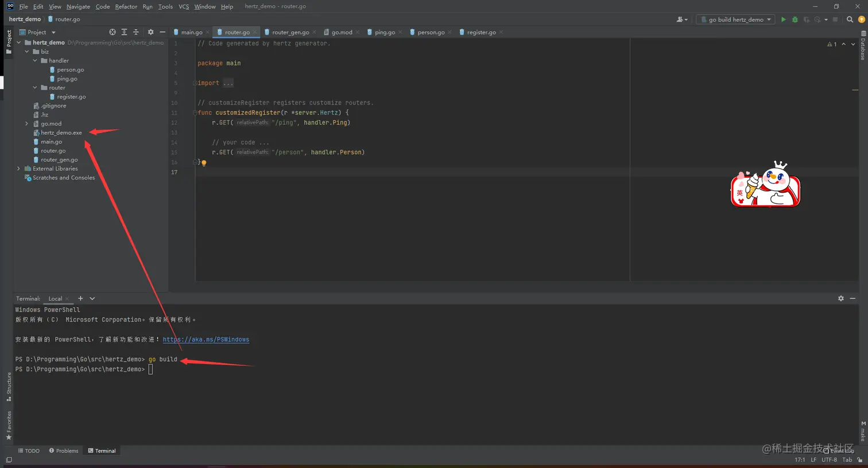The height and width of the screenshot is (468, 868).
Task: Close the Local terminal tab
Action: pos(67,299)
